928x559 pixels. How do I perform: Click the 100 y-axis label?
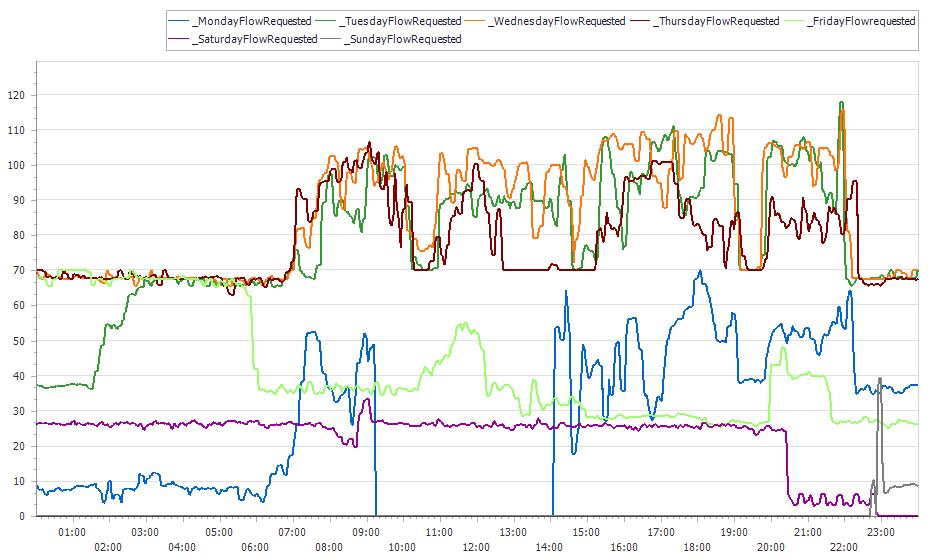(17, 165)
